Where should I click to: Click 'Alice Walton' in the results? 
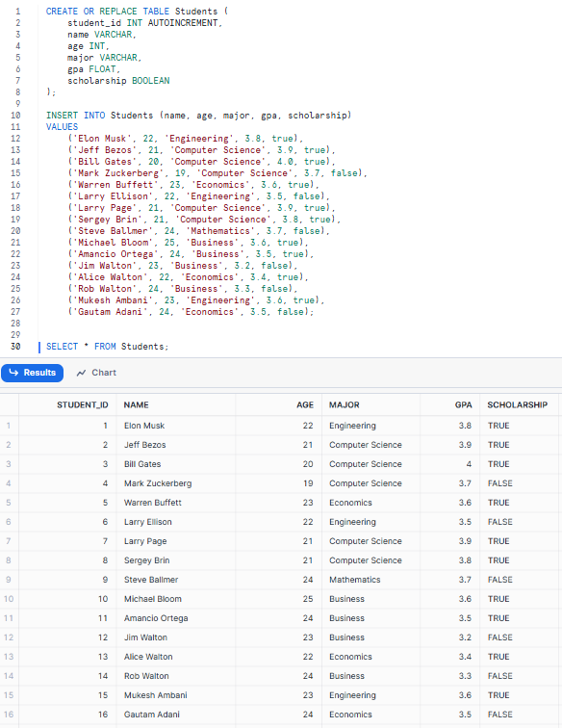tap(148, 657)
